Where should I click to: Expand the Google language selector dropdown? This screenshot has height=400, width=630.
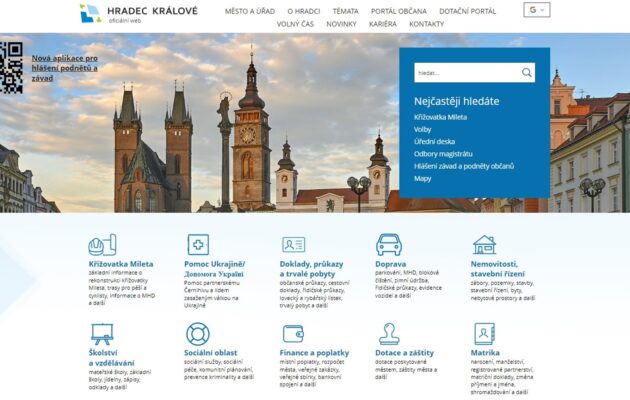tap(537, 10)
